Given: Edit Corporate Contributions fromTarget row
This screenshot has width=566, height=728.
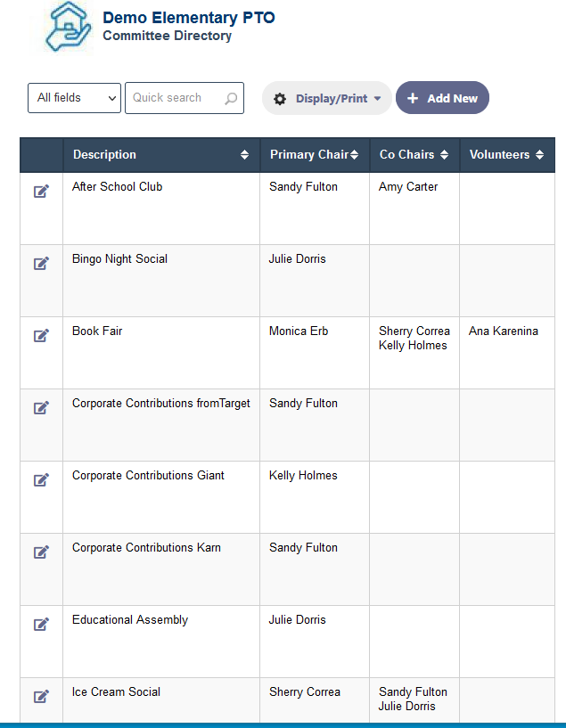Looking at the screenshot, I should point(41,407).
